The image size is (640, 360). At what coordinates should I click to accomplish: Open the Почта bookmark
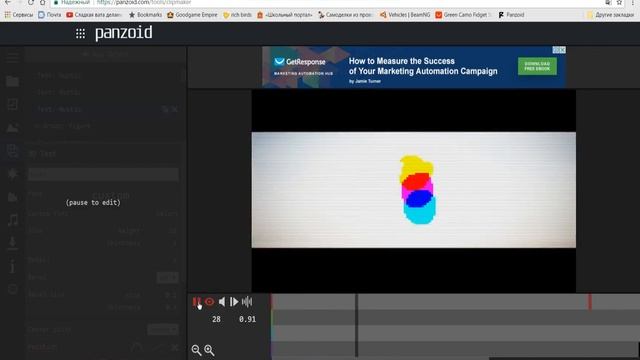[x=49, y=15]
